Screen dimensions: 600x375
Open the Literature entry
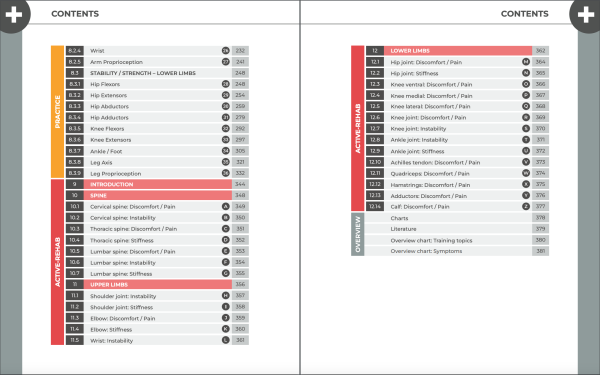403,229
